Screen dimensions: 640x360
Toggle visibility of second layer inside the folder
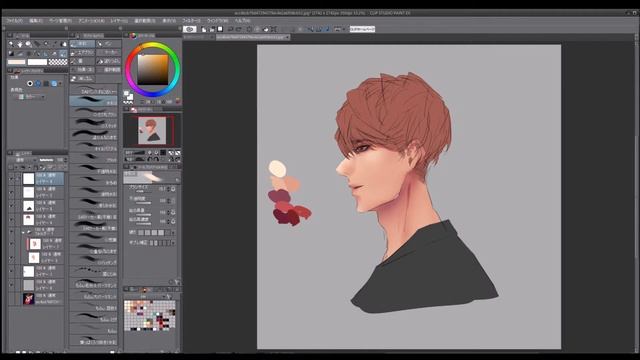click(11, 258)
